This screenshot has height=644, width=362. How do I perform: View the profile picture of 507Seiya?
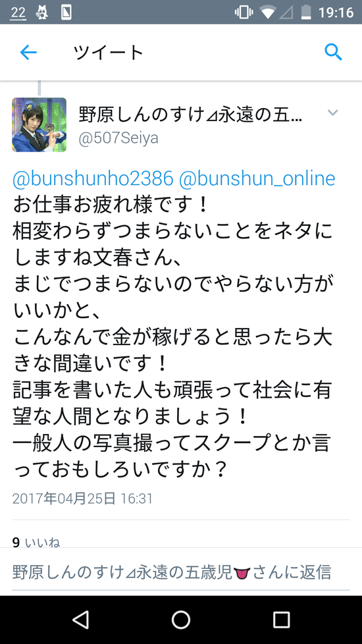tap(39, 125)
